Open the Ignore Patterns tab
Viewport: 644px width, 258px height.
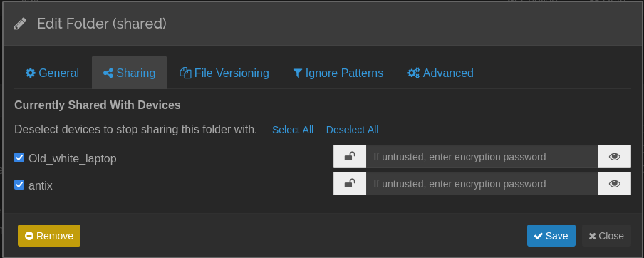[x=338, y=73]
